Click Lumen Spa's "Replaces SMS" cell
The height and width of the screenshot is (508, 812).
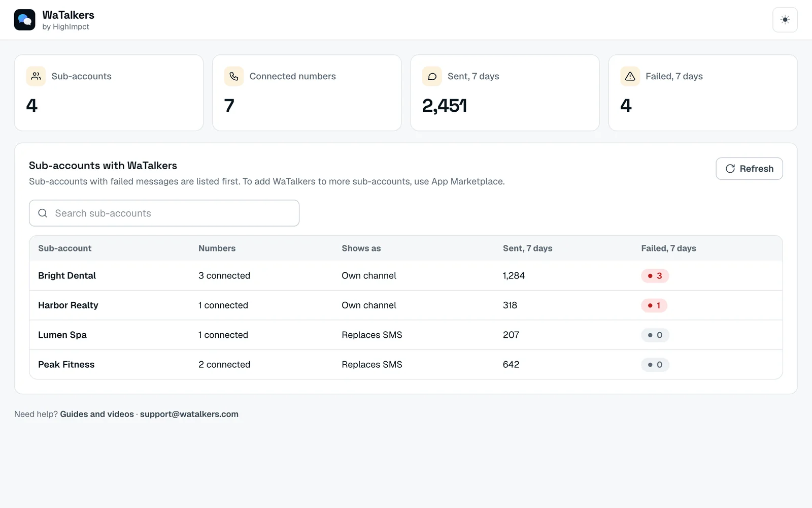(x=372, y=335)
